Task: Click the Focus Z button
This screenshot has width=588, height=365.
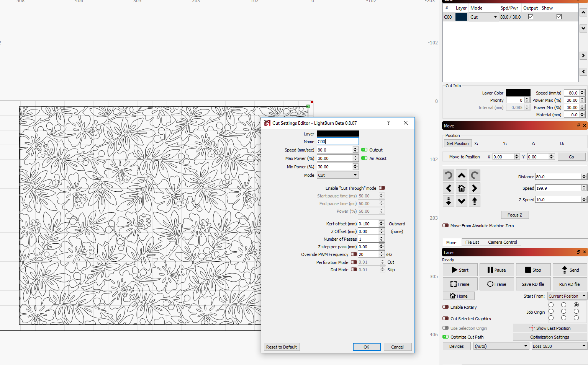Action: pos(515,215)
